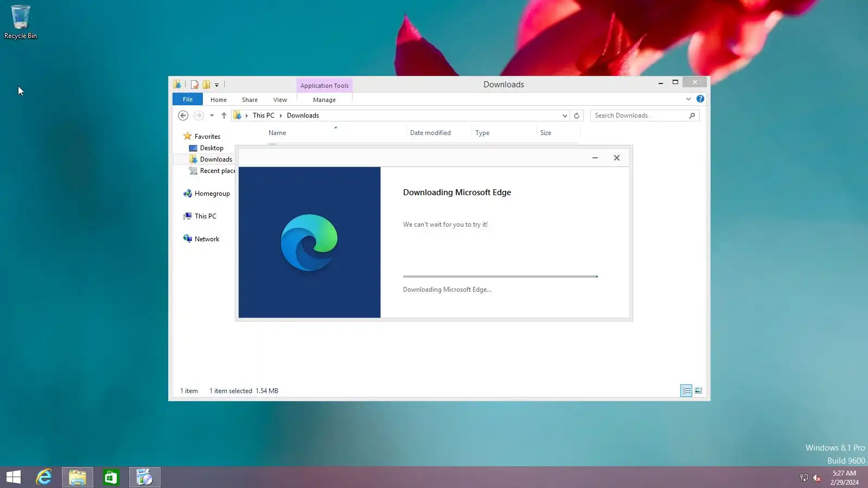Open the taskbar clock and date
868x488 pixels.
[x=845, y=478]
